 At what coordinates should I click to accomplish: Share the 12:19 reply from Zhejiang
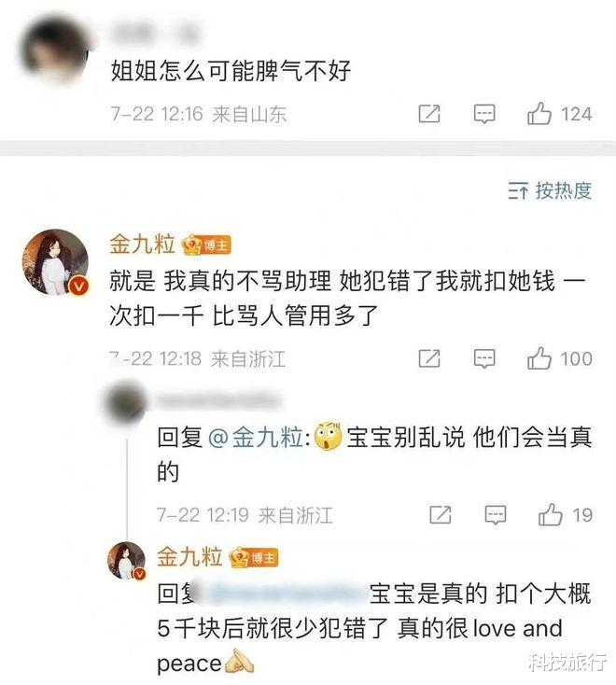(441, 514)
